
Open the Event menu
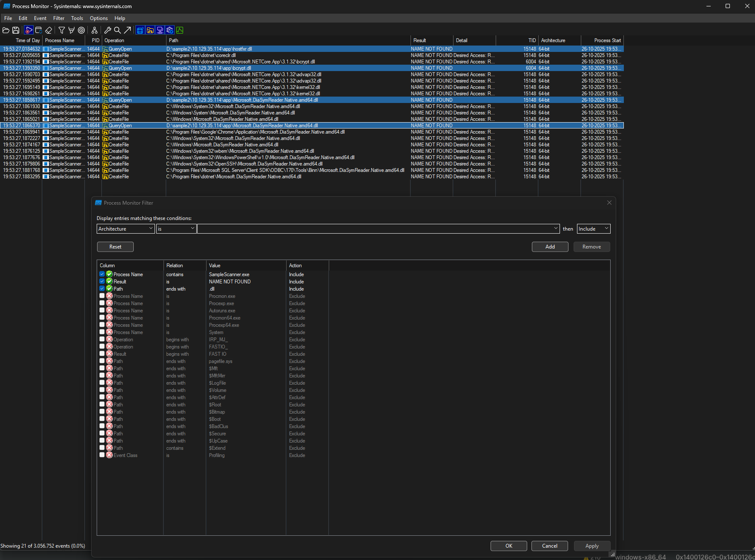[40, 18]
